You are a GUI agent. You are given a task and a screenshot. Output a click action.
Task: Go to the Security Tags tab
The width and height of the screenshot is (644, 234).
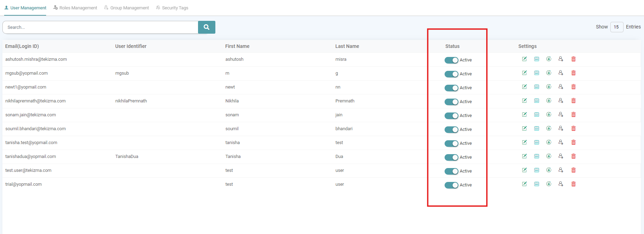coord(172,8)
